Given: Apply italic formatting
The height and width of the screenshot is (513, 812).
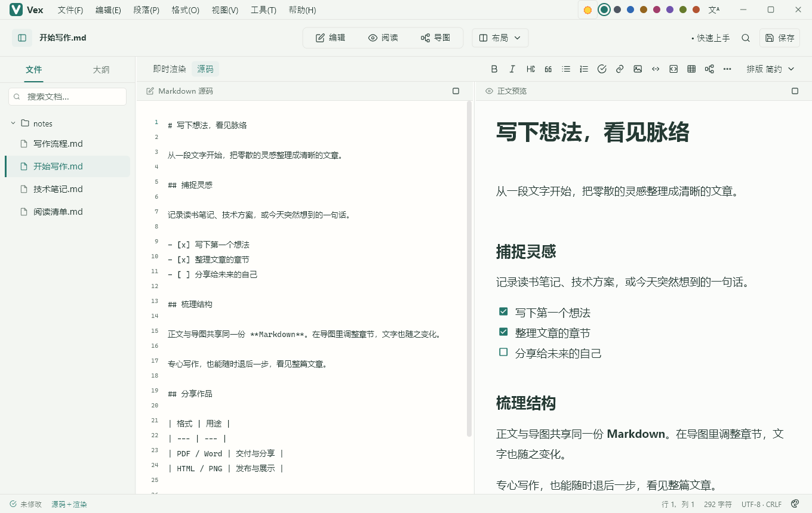Looking at the screenshot, I should (x=512, y=69).
